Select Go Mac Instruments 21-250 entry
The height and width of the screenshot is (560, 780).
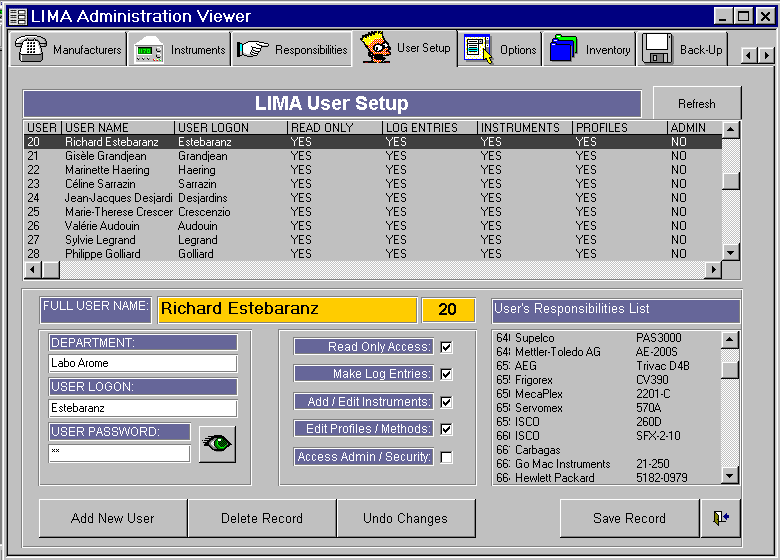click(x=607, y=464)
